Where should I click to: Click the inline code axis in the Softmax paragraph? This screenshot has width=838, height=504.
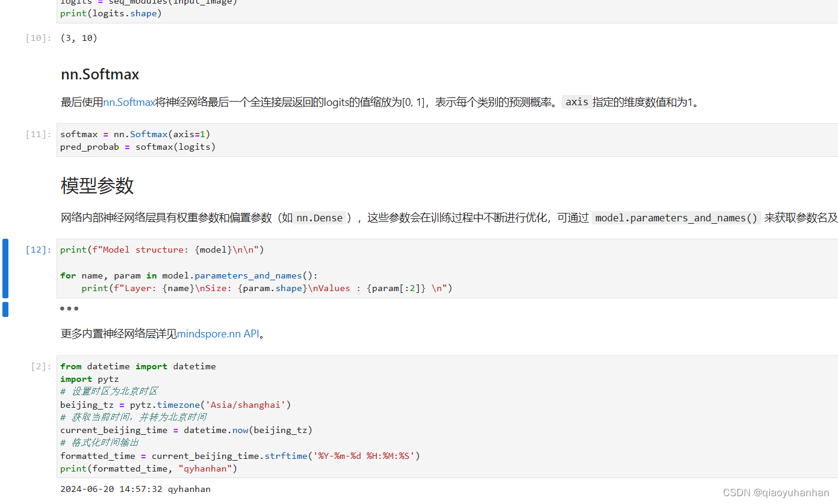(x=577, y=102)
